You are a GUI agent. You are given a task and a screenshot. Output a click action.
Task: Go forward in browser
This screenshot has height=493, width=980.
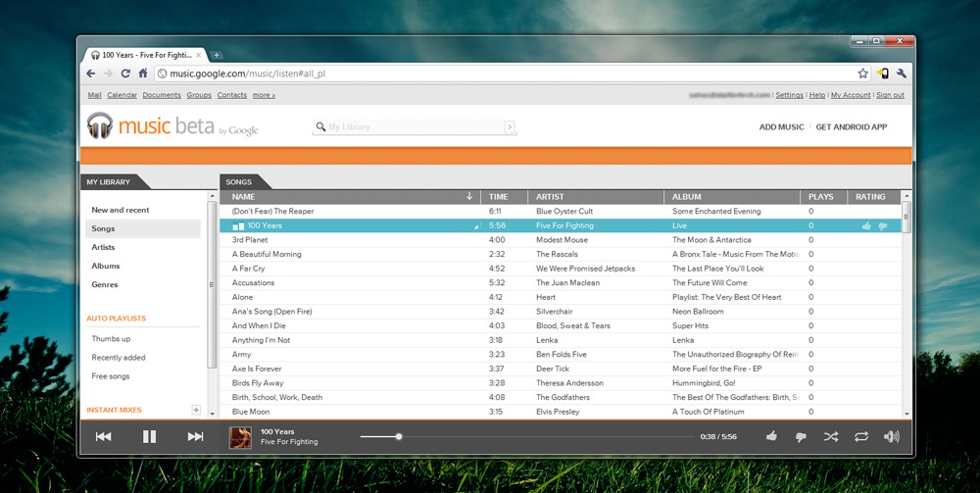pos(108,74)
